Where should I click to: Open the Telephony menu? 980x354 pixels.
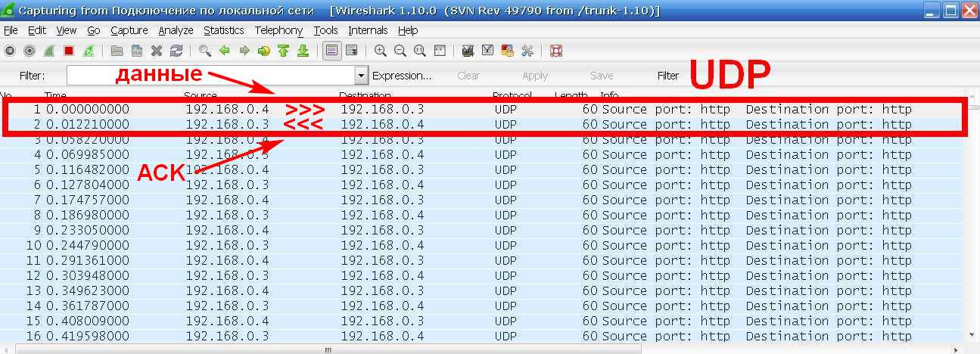pyautogui.click(x=278, y=30)
